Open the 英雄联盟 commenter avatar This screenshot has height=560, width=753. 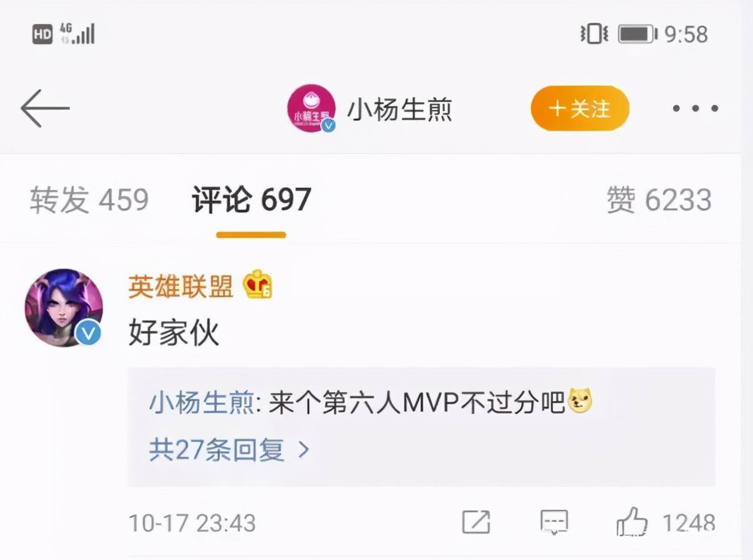(64, 308)
